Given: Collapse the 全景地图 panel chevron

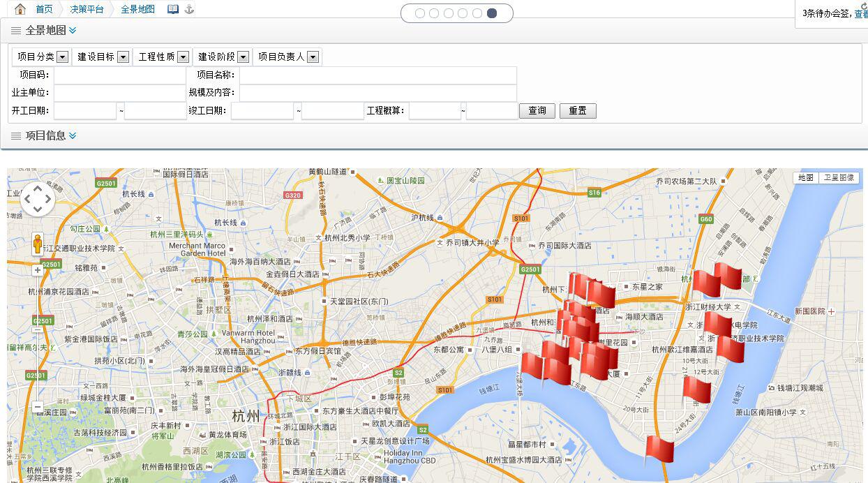Looking at the screenshot, I should pyautogui.click(x=73, y=31).
